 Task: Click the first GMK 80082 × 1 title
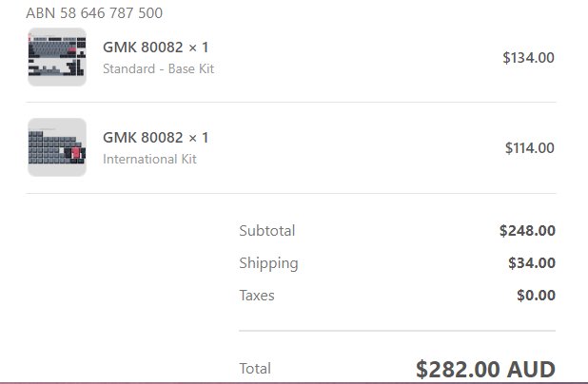click(156, 48)
